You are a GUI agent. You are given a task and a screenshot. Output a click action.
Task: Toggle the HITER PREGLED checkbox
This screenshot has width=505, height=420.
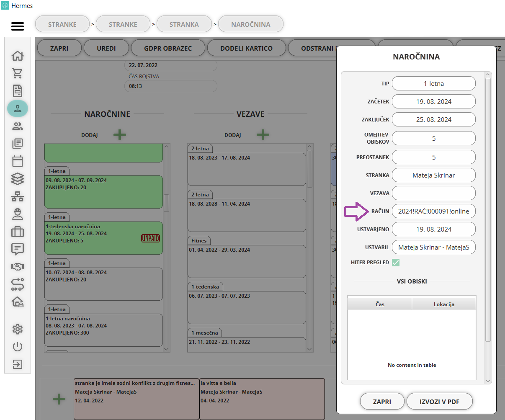[x=396, y=263]
